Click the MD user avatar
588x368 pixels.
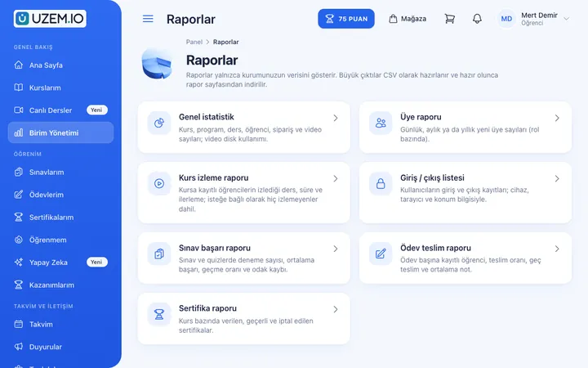506,19
